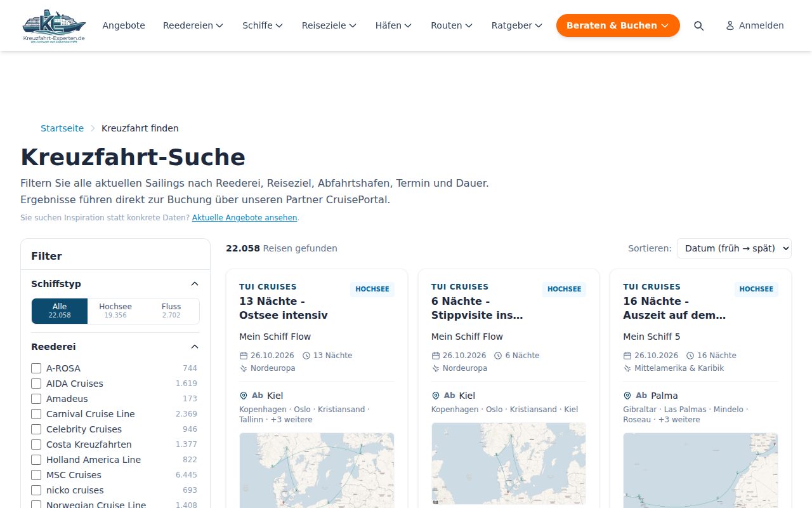Image resolution: width=812 pixels, height=508 pixels.
Task: Open Startseite breadcrumb link
Action: [x=62, y=128]
